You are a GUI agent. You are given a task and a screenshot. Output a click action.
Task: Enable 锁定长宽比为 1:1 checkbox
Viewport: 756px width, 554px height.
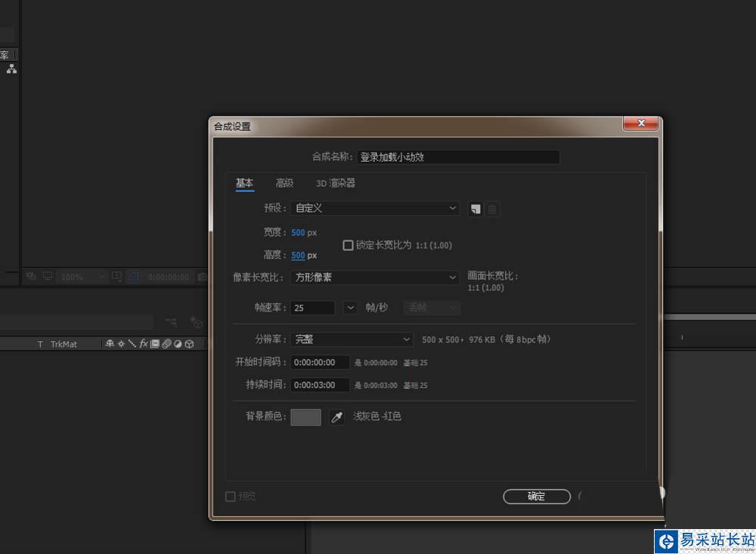348,246
